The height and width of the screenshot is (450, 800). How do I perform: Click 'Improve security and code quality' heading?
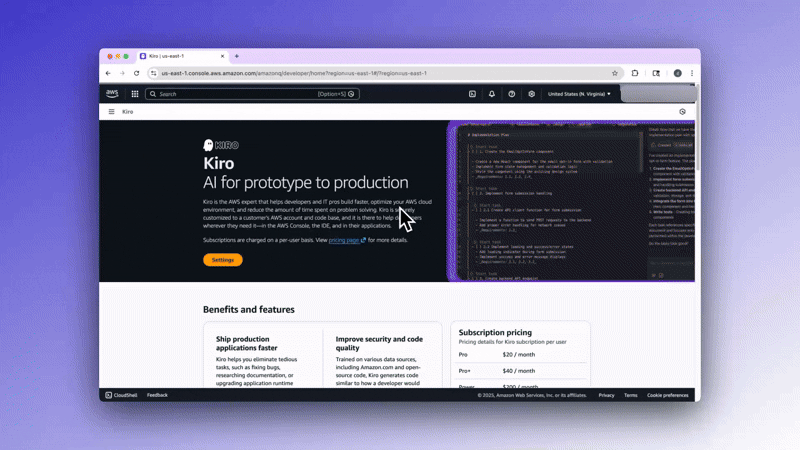[379, 343]
